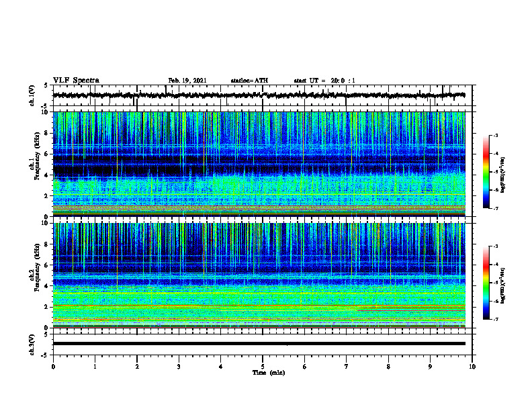Click time axis tick label "9"
Screen dimensions: 532x411
pos(430,367)
